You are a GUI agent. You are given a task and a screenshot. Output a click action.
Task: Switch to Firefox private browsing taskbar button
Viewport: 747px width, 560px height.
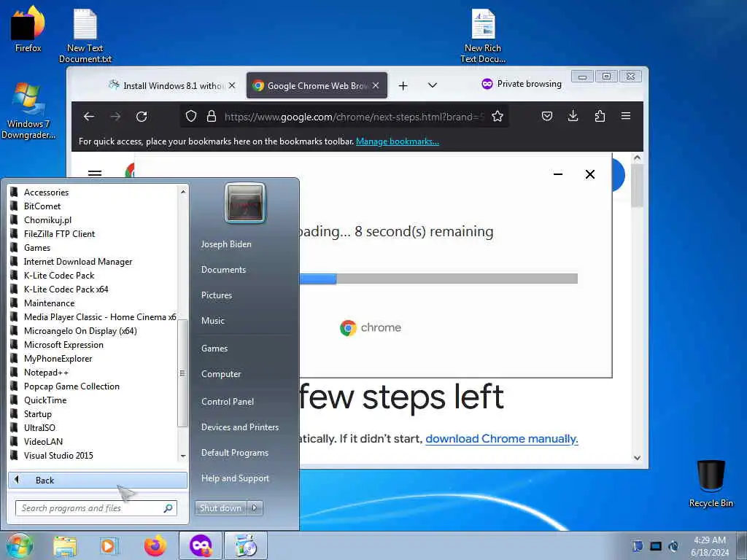point(201,545)
